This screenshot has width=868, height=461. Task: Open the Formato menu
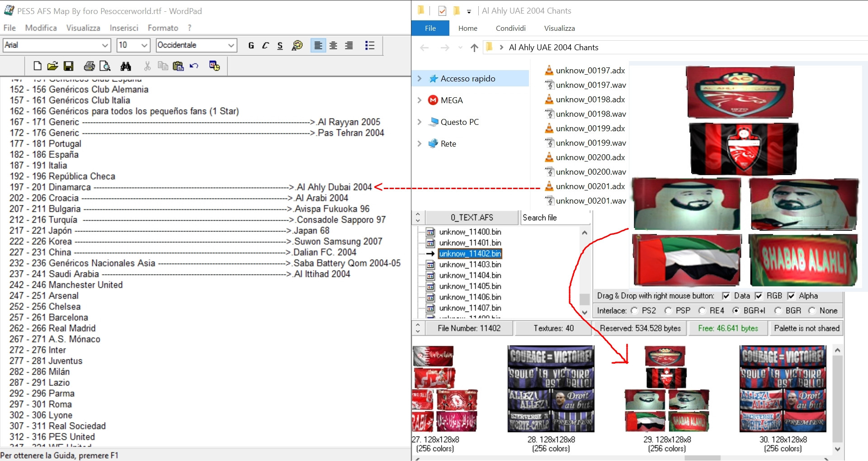[163, 28]
